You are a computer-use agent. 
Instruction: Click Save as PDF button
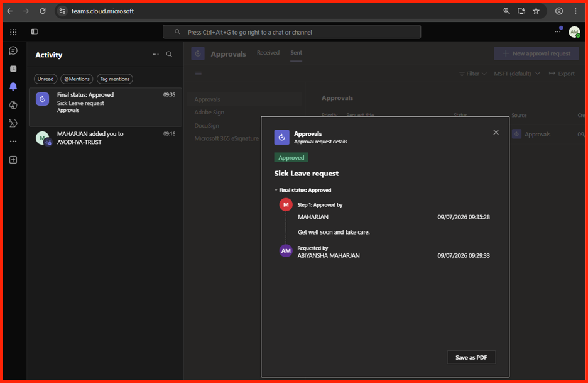(x=471, y=357)
